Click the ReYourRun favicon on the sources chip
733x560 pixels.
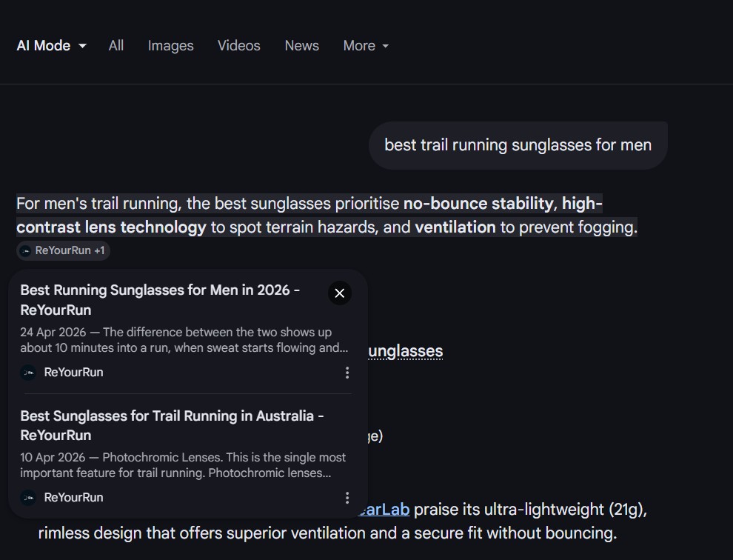click(24, 250)
